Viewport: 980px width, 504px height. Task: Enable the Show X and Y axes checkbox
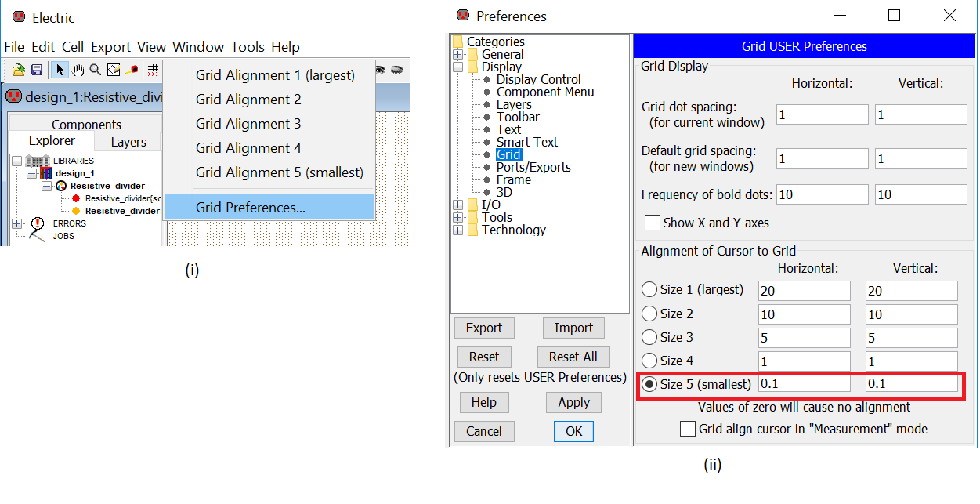[652, 223]
